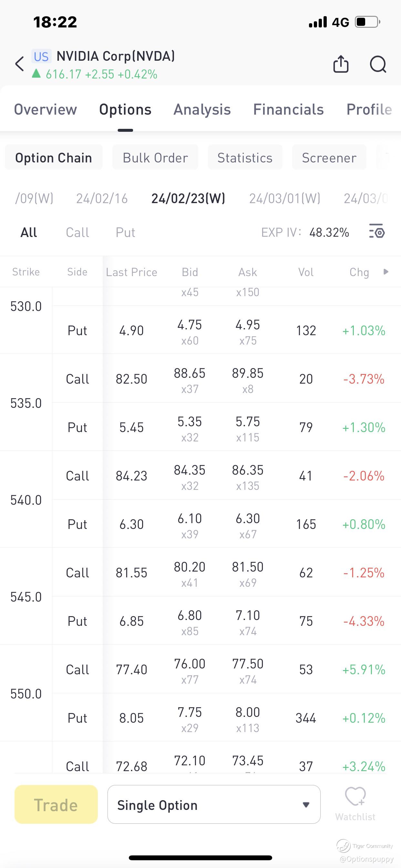Tap the search magnifier icon
The height and width of the screenshot is (868, 401).
pos(378,64)
